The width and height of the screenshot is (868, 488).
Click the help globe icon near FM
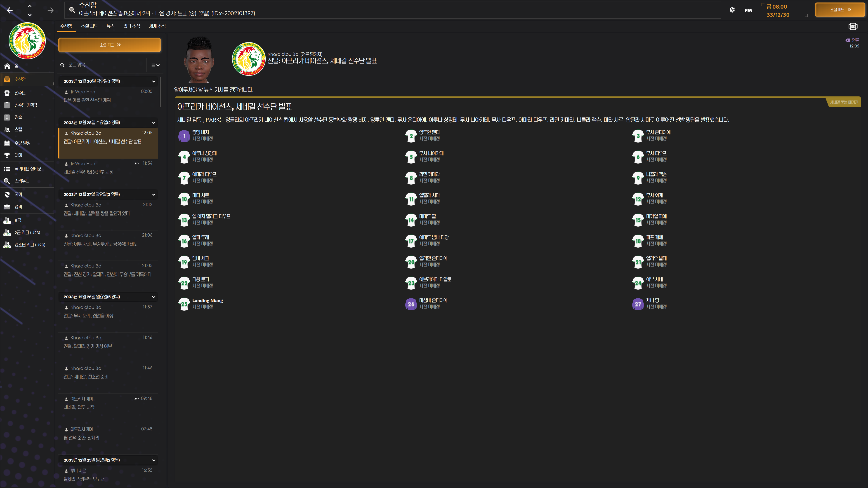732,10
